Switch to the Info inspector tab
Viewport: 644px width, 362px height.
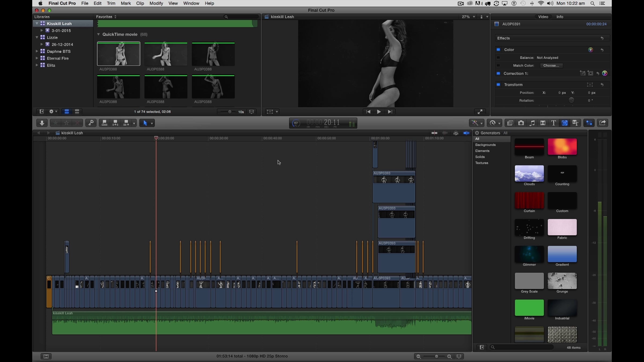(560, 17)
